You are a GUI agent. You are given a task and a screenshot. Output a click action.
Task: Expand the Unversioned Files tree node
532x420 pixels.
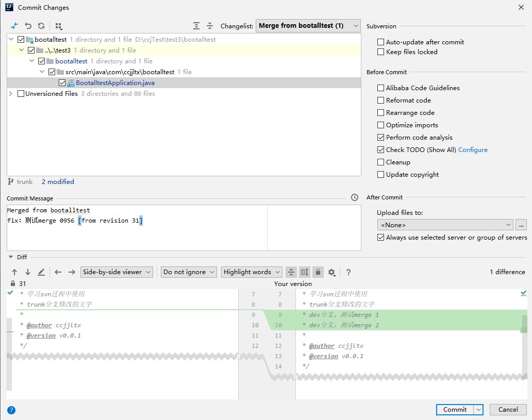pyautogui.click(x=11, y=94)
